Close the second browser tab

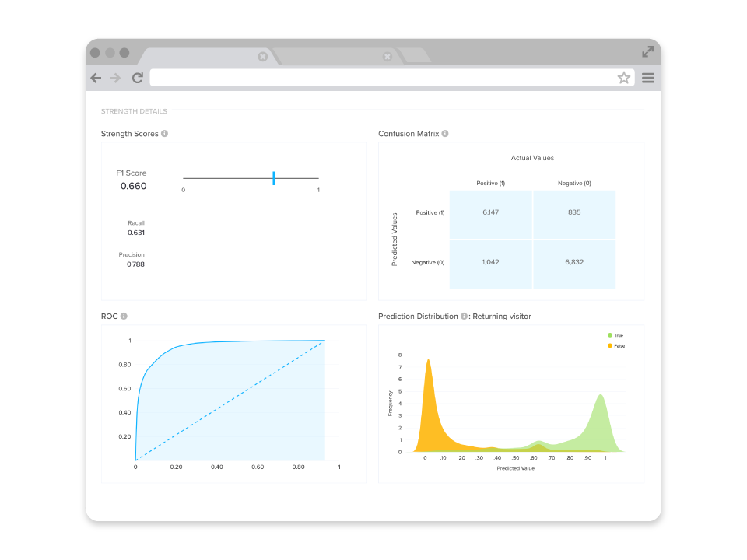coord(388,57)
